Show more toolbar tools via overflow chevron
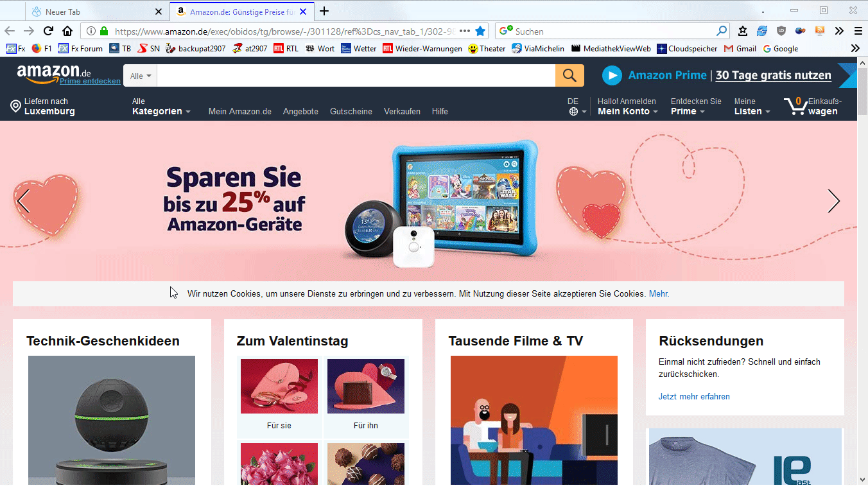This screenshot has width=868, height=497. (839, 31)
